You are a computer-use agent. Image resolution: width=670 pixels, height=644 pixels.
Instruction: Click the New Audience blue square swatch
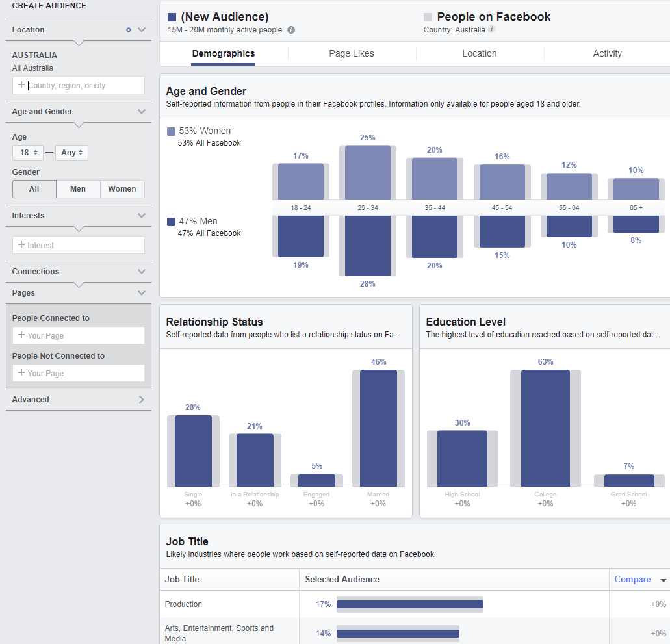point(172,18)
